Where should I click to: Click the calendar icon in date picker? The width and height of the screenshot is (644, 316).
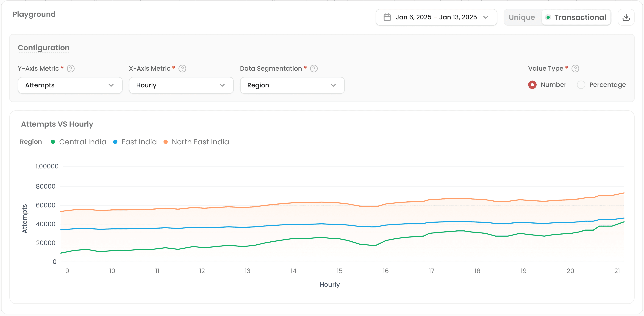pos(387,17)
